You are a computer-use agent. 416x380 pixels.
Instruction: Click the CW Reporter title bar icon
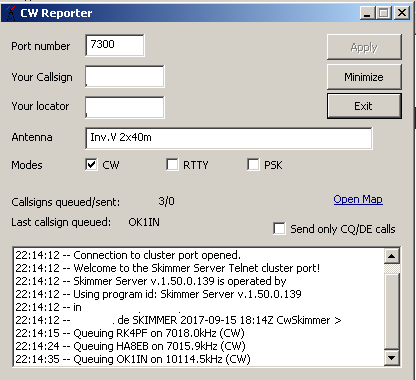pos(11,13)
